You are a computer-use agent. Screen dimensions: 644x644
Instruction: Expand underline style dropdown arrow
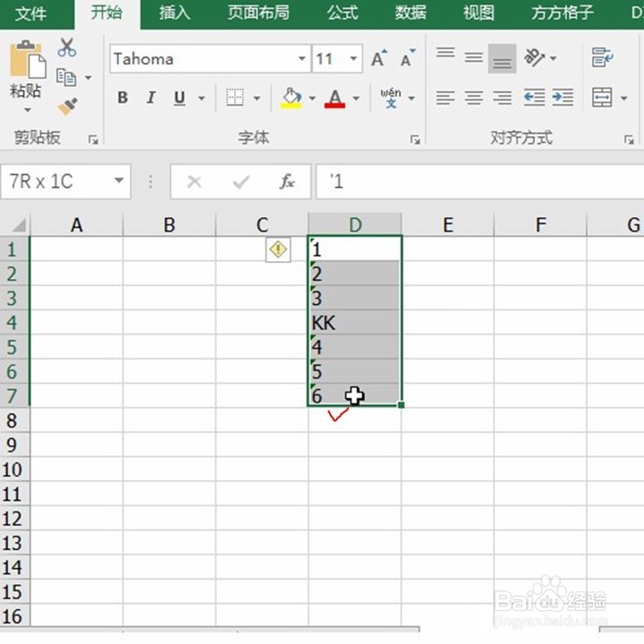201,98
